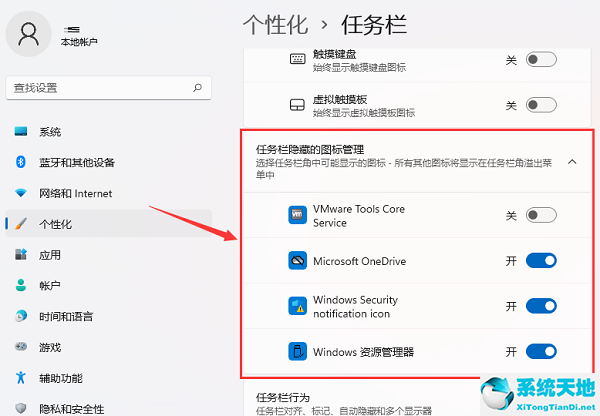Click the Bluetooth icon for 蓝牙和其他设备

(x=20, y=162)
